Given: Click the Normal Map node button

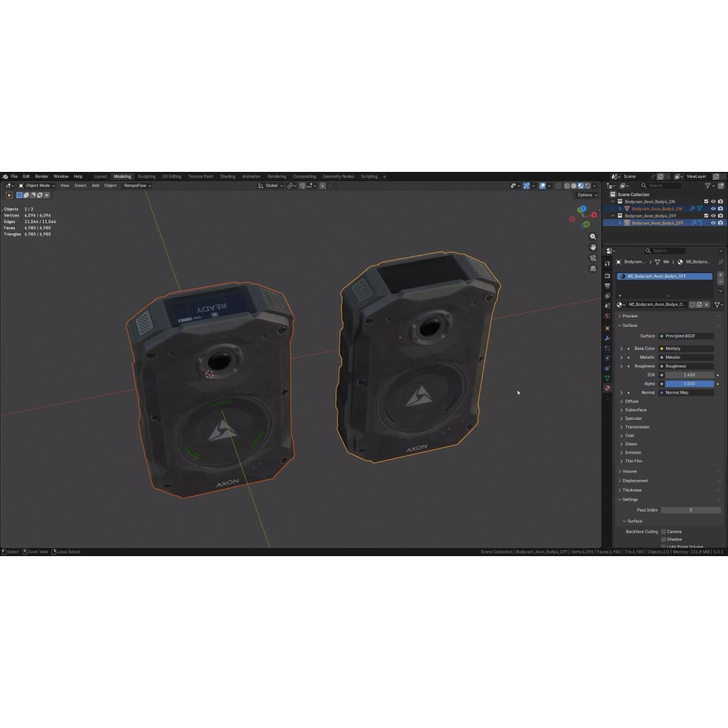Looking at the screenshot, I should click(x=686, y=393).
